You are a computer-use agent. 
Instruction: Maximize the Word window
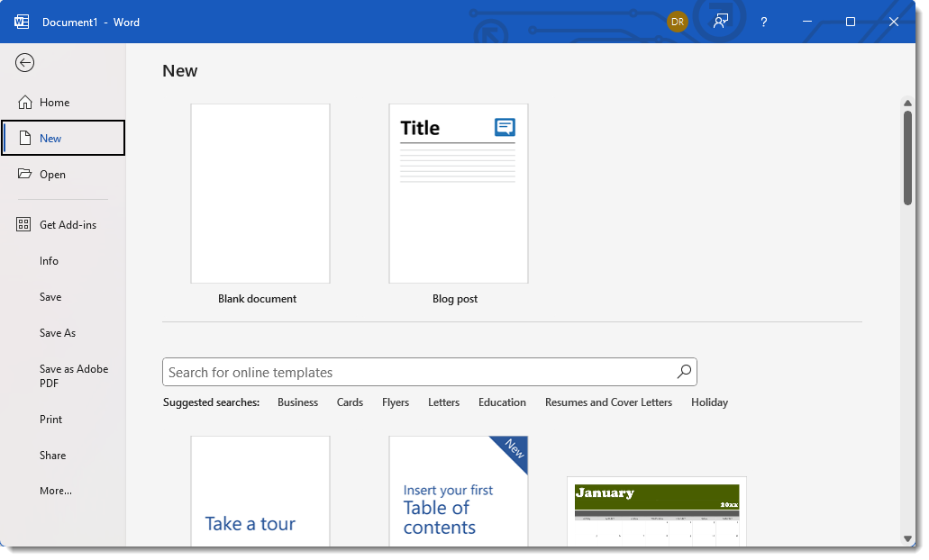pyautogui.click(x=851, y=22)
